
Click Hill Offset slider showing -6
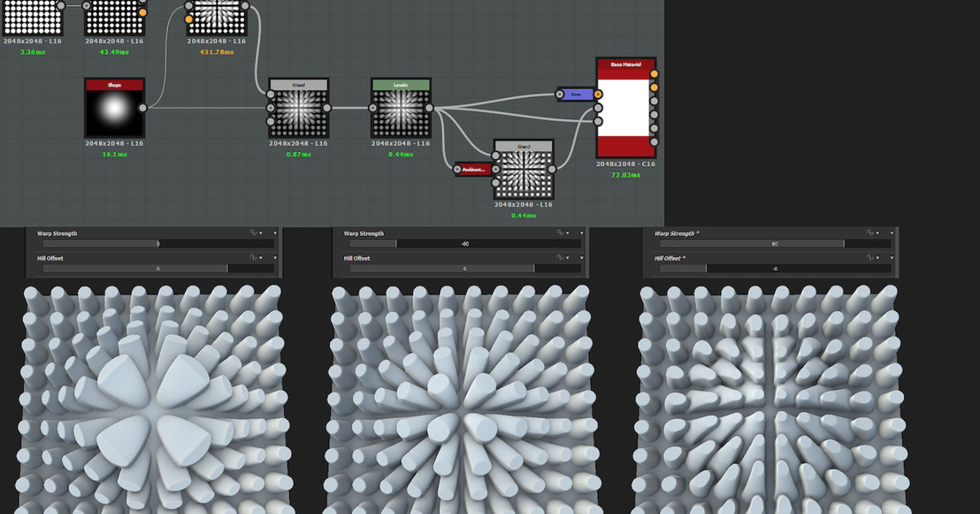point(775,268)
